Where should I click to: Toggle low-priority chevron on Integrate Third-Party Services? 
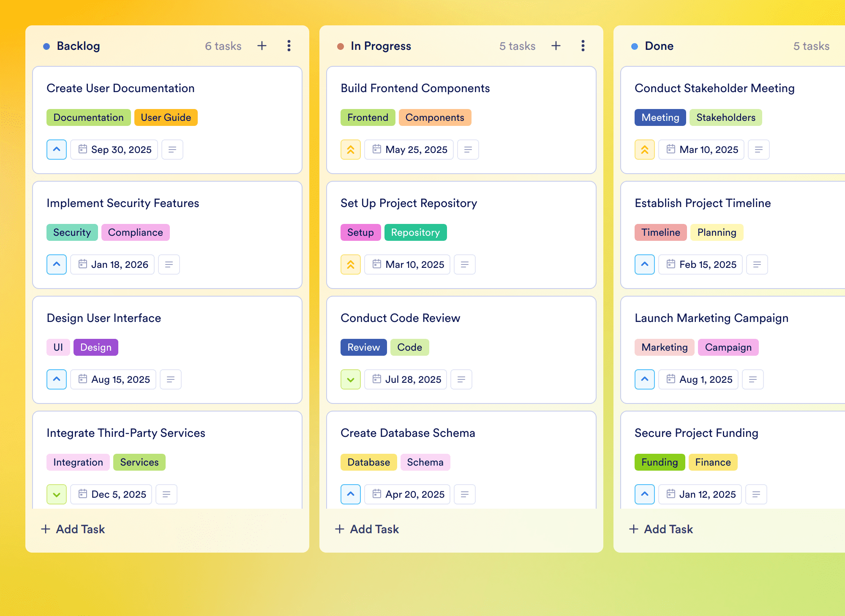tap(57, 494)
